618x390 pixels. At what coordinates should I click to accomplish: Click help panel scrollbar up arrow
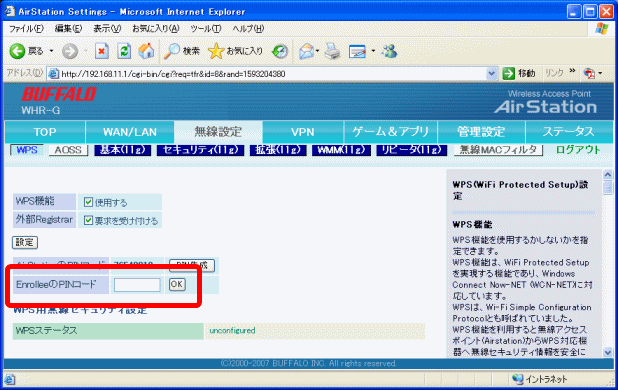(608, 174)
